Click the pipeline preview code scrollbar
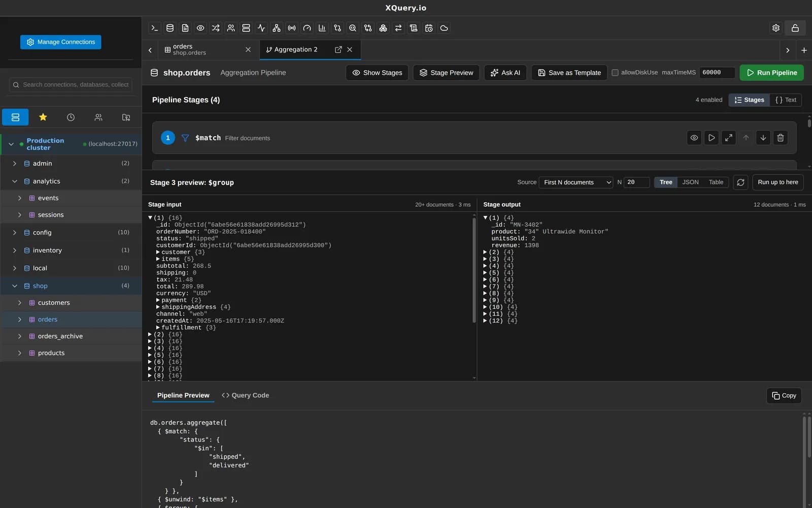Screen dimensions: 812x508 click(804, 461)
